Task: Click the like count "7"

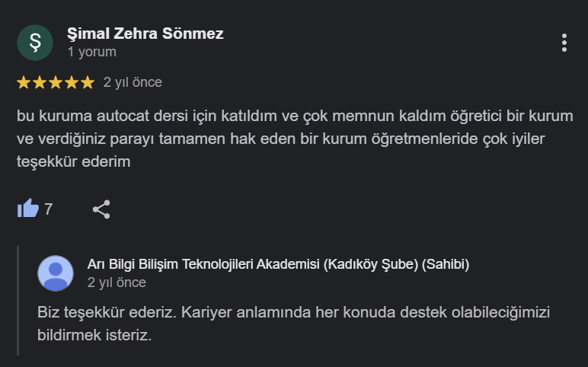Action: [49, 209]
